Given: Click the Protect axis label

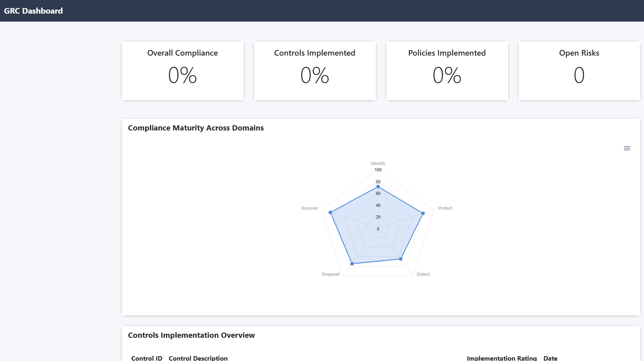Looking at the screenshot, I should click(445, 208).
